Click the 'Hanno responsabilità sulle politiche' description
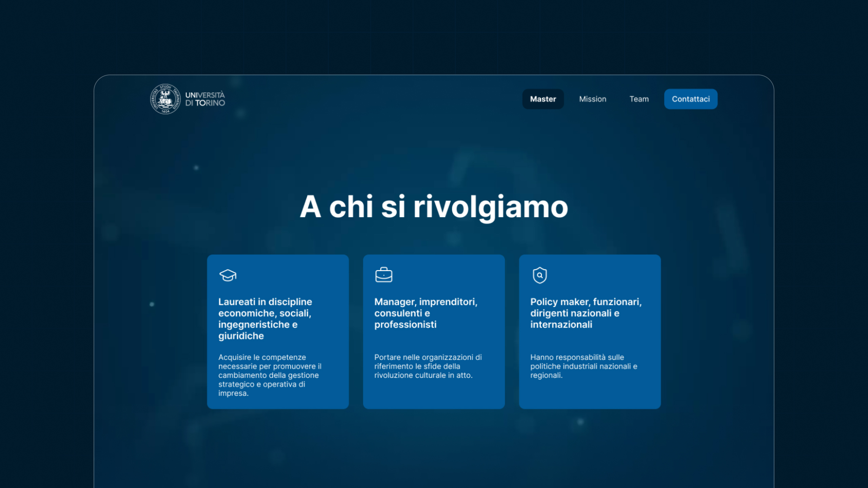 click(x=584, y=366)
